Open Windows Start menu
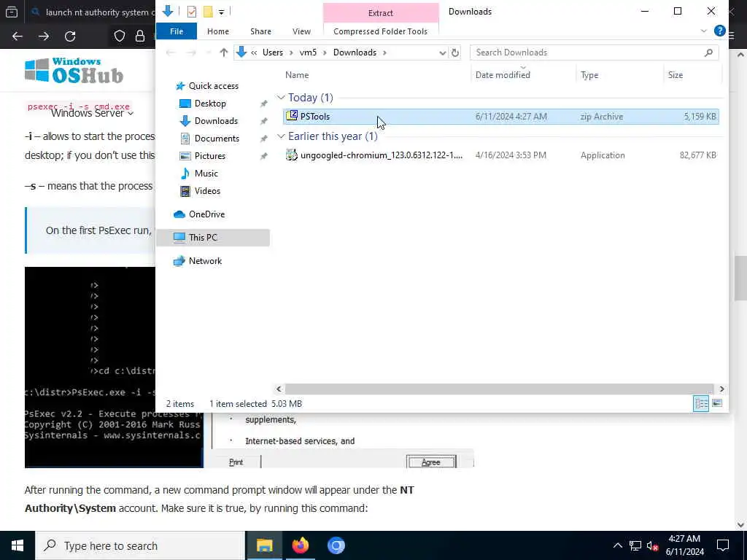This screenshot has height=560, width=747. coord(18,545)
